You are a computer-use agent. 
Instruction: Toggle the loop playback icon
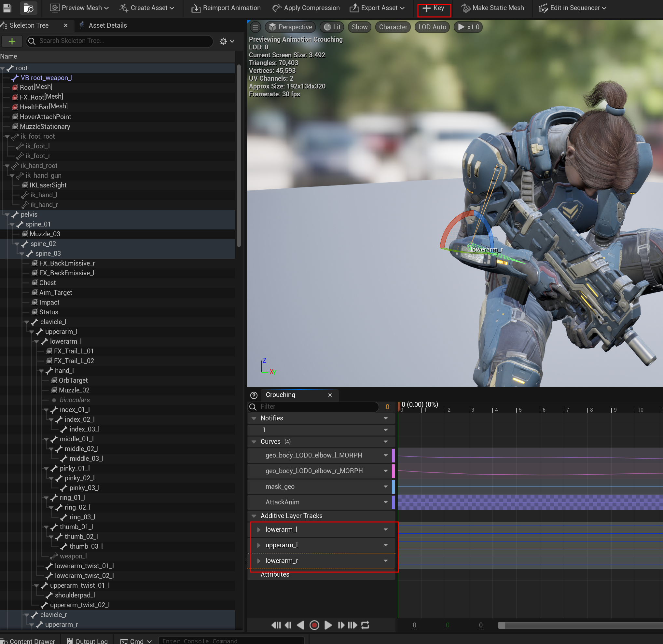click(x=365, y=625)
